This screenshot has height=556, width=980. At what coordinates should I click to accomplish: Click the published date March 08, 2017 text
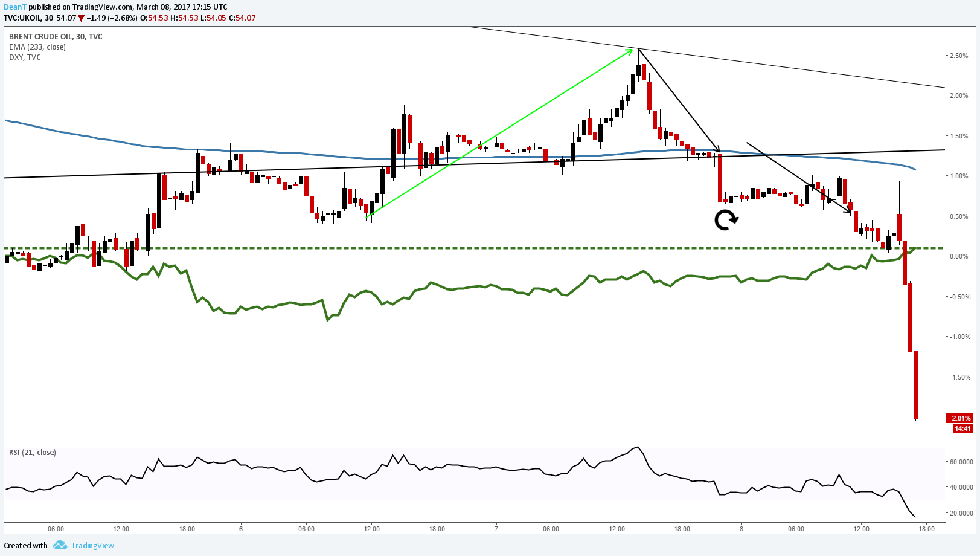click(x=164, y=7)
